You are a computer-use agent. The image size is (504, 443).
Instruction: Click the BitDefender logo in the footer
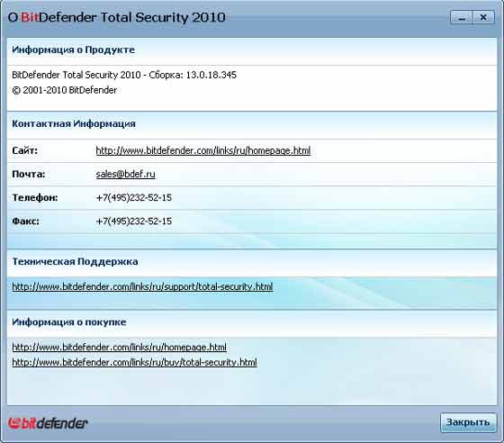tap(48, 423)
